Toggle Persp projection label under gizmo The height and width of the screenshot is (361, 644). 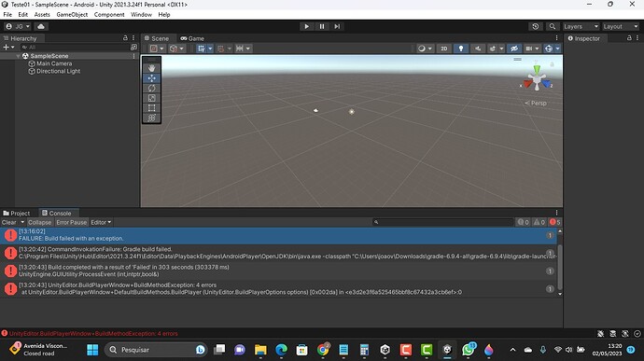pos(536,104)
